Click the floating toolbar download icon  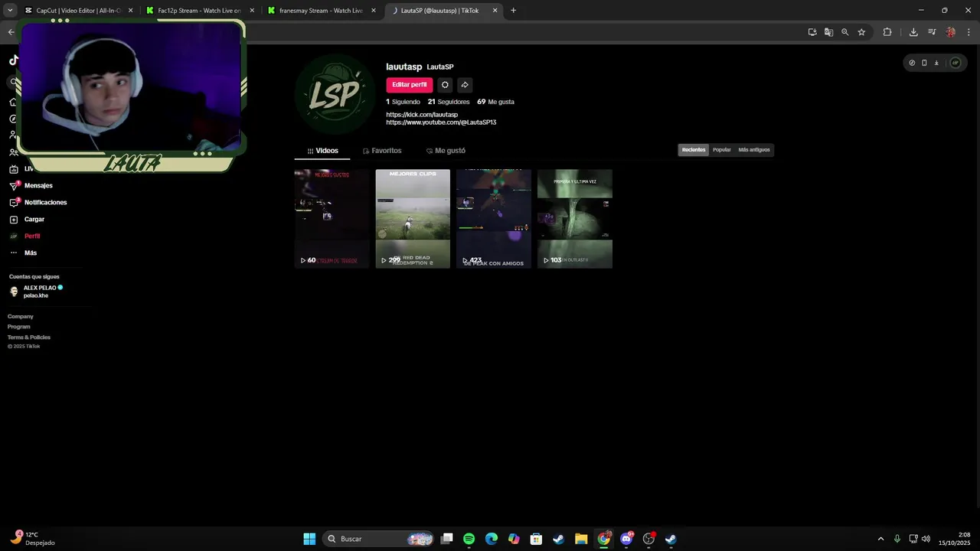pyautogui.click(x=936, y=63)
